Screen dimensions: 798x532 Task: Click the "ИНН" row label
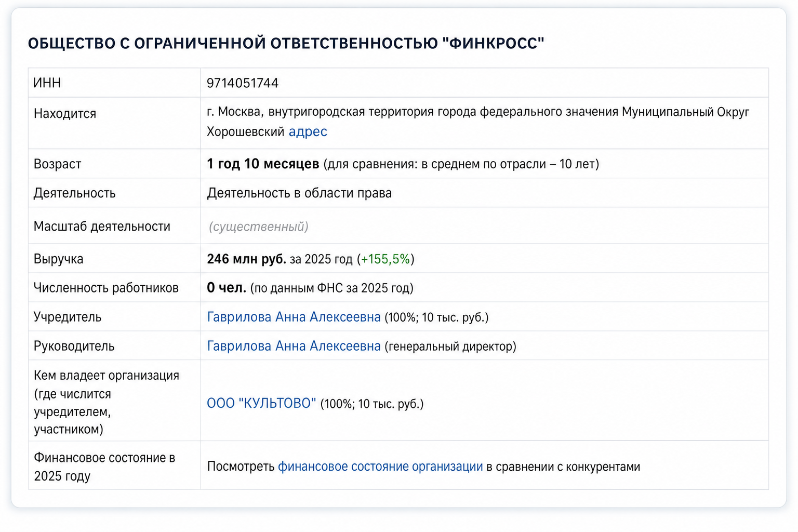point(47,83)
